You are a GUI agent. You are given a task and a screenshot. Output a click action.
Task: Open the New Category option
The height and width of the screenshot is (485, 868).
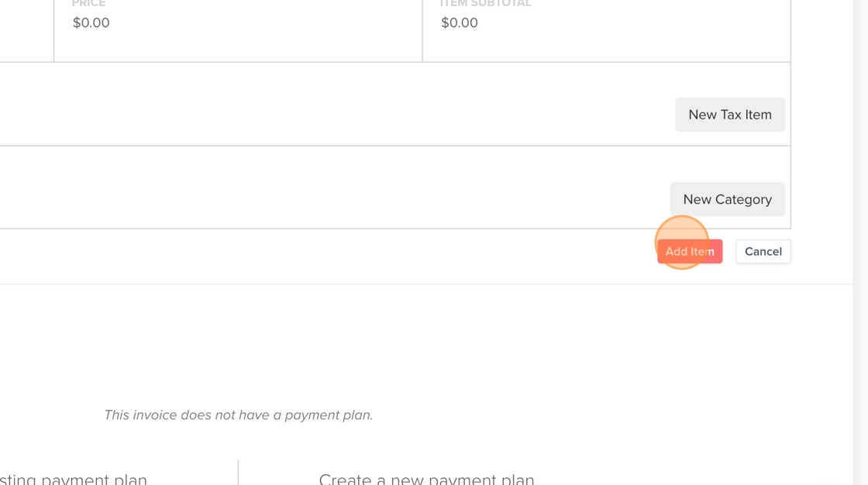727,199
